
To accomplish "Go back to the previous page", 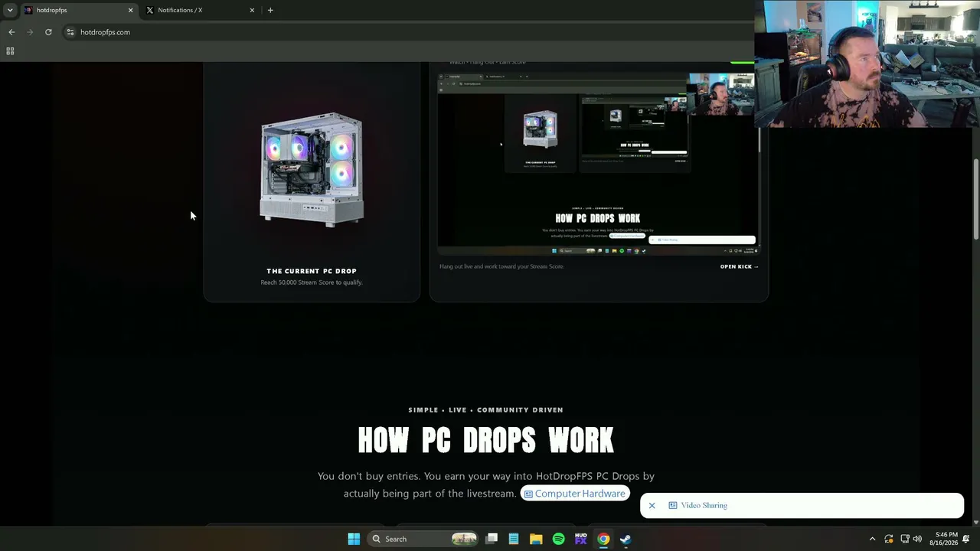I will 11,32.
